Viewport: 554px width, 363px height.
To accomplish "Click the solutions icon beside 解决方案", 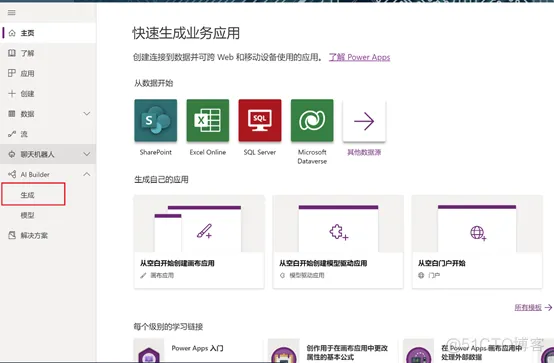I will point(12,235).
